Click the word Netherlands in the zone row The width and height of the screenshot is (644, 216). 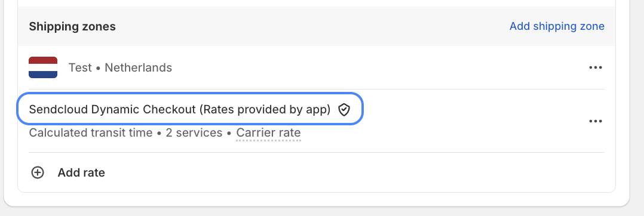139,67
